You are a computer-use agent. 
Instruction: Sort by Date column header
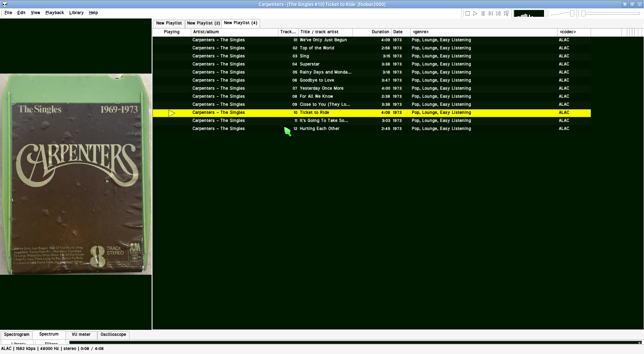tap(401, 32)
